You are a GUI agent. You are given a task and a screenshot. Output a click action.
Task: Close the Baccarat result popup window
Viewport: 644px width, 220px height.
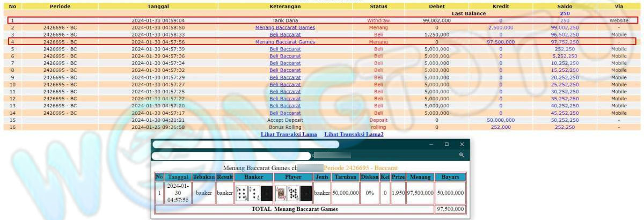462,144
